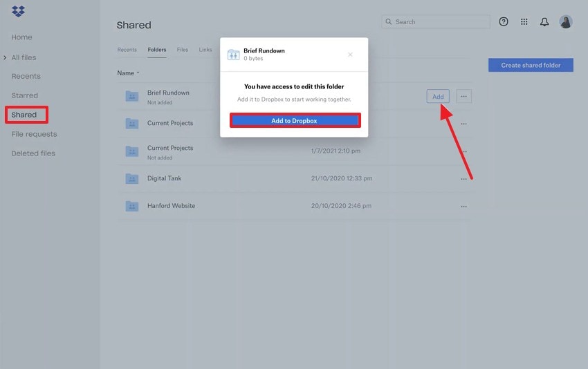Close the Brief Rundown dialog
588x369 pixels.
coord(350,55)
